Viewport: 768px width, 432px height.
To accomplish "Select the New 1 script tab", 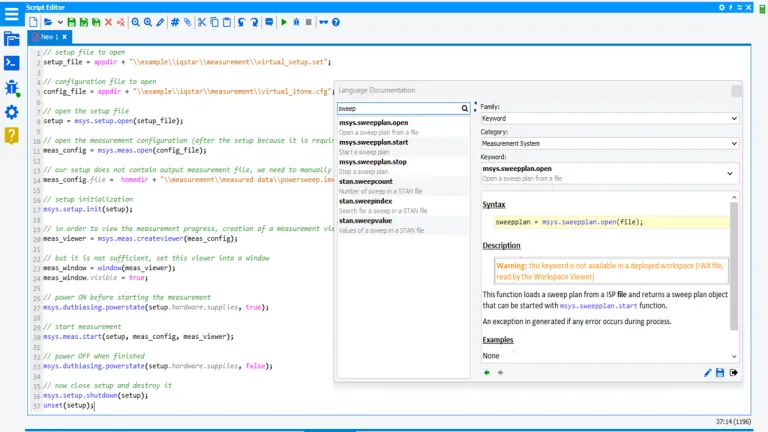I will pyautogui.click(x=49, y=37).
